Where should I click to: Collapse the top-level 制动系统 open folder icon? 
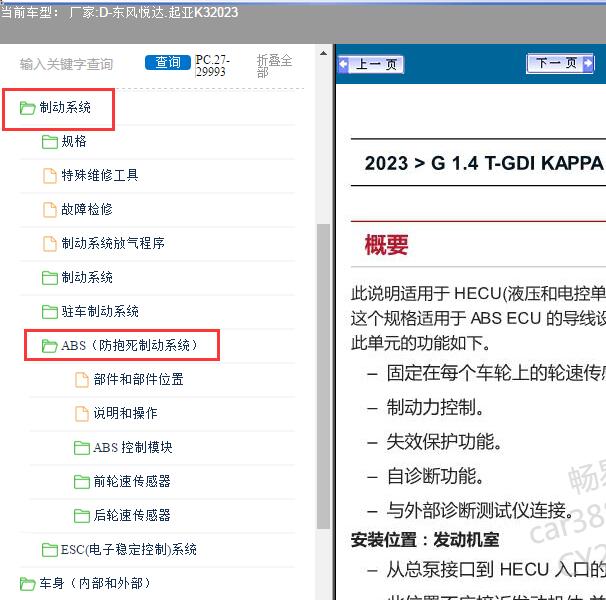coord(27,108)
